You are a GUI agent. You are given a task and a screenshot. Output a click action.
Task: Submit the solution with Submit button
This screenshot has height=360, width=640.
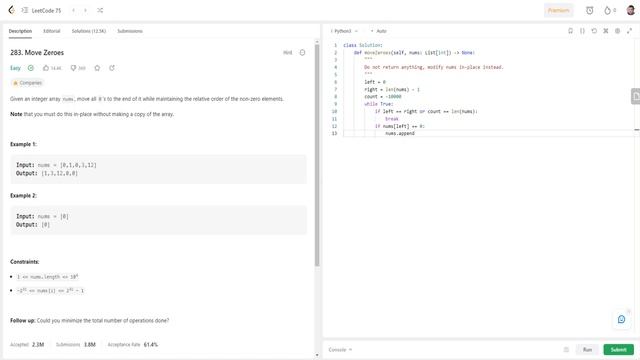pyautogui.click(x=618, y=349)
